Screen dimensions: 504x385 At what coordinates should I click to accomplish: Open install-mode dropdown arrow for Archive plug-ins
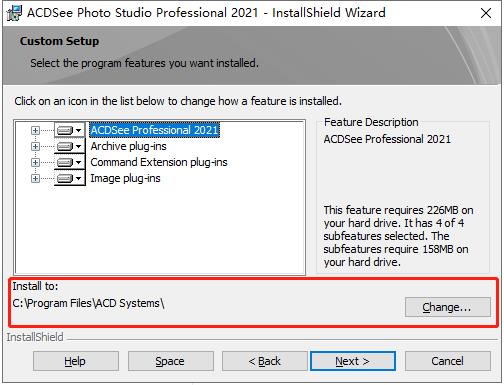tap(79, 146)
